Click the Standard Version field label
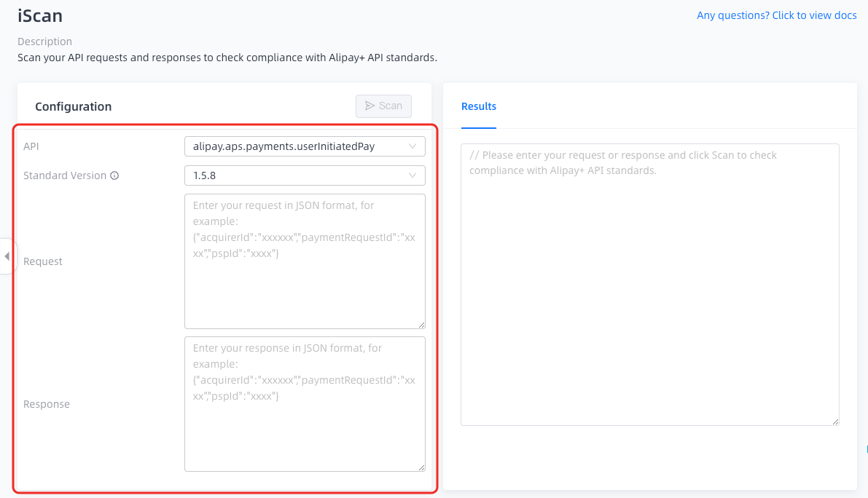The height and width of the screenshot is (498, 868). [65, 175]
